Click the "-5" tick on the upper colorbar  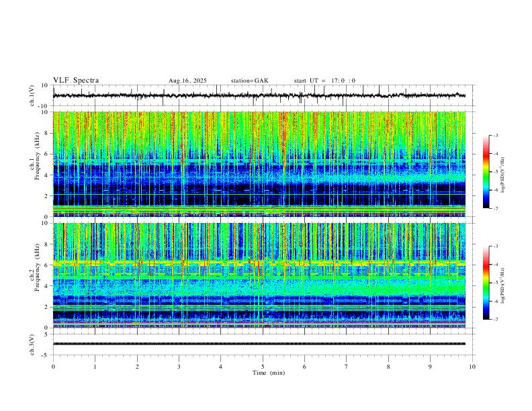[495, 172]
